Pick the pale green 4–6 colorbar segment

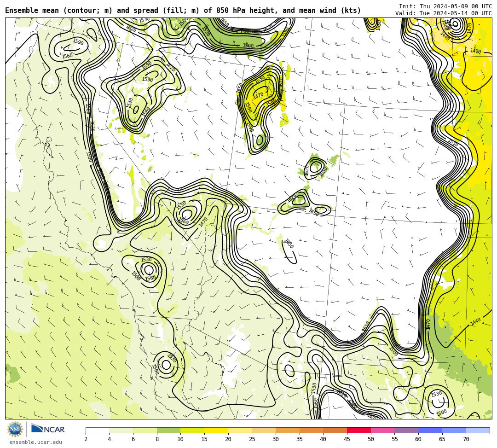(121, 431)
